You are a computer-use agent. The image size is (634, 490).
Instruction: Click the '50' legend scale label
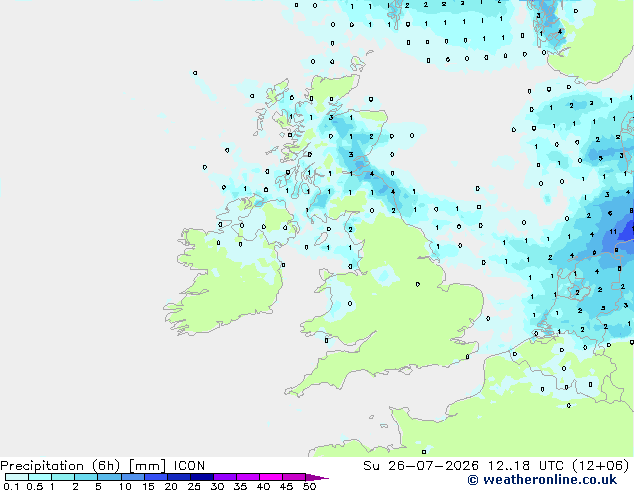point(309,486)
